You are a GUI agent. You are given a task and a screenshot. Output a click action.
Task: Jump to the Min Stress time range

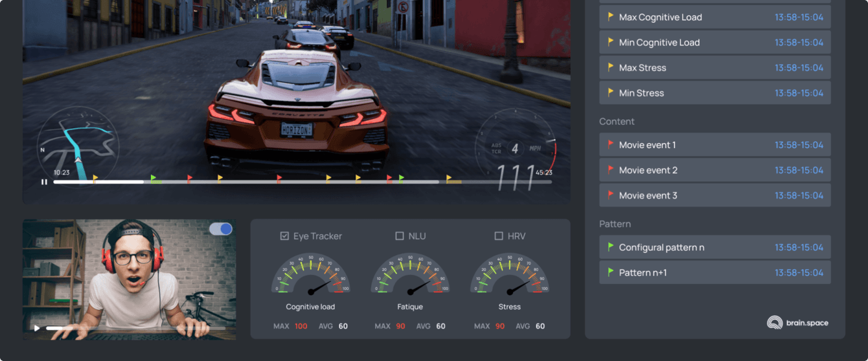(799, 93)
